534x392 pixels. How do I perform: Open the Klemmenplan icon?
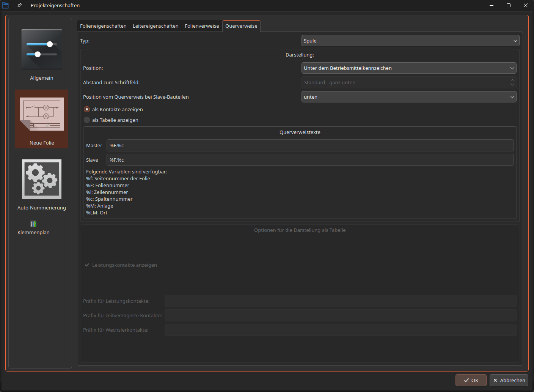[x=33, y=224]
